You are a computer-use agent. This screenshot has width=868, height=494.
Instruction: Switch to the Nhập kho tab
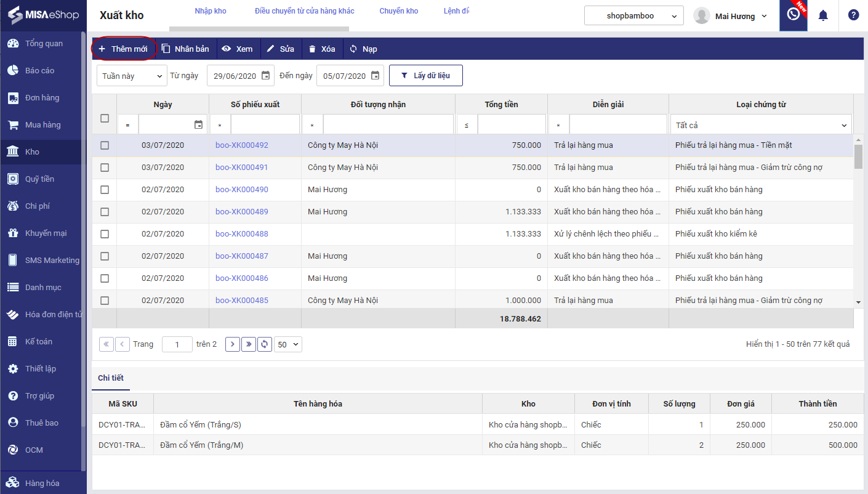(211, 11)
